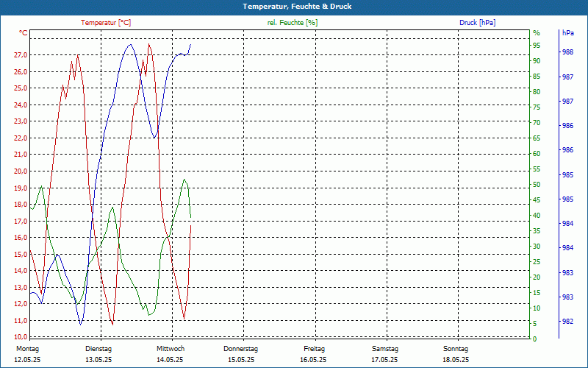Click the blue '982' pressure axis value
Viewport: 588px width, 368px height.
(x=568, y=322)
